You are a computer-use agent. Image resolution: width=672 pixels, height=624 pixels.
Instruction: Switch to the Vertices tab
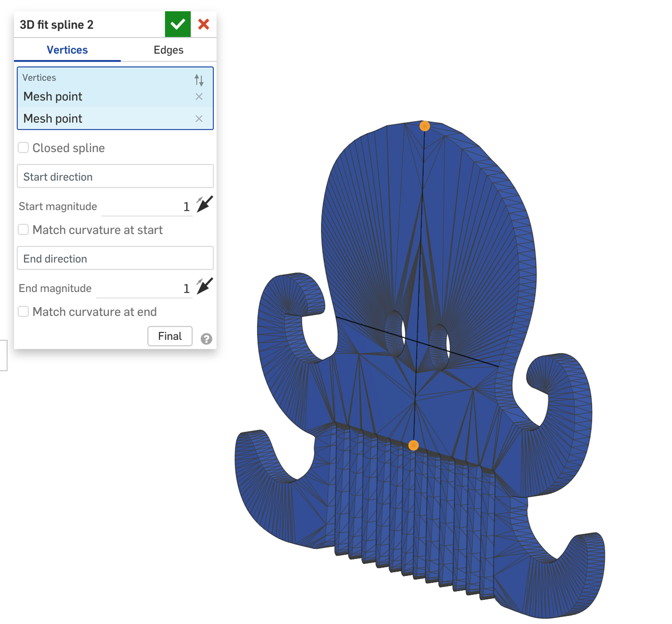[67, 50]
